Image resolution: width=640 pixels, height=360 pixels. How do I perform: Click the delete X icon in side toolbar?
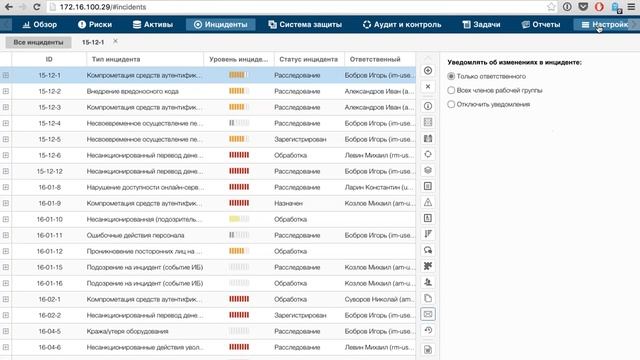click(428, 87)
